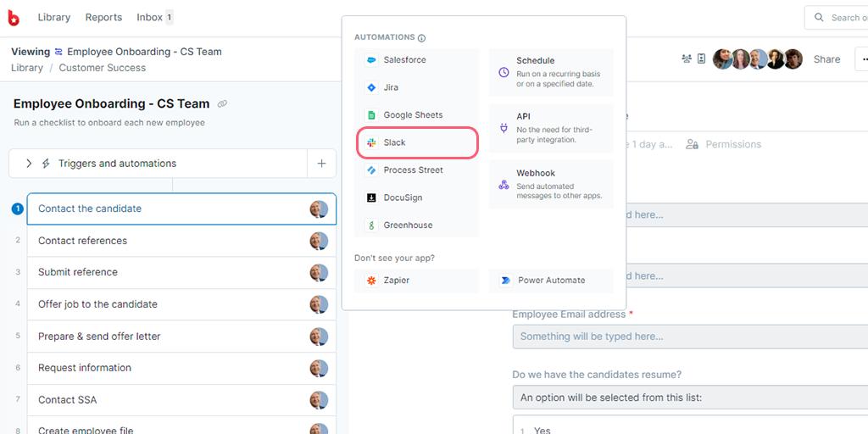Screen dimensions: 868x434
Task: Click the Process Street logo in header
Action: point(14,19)
